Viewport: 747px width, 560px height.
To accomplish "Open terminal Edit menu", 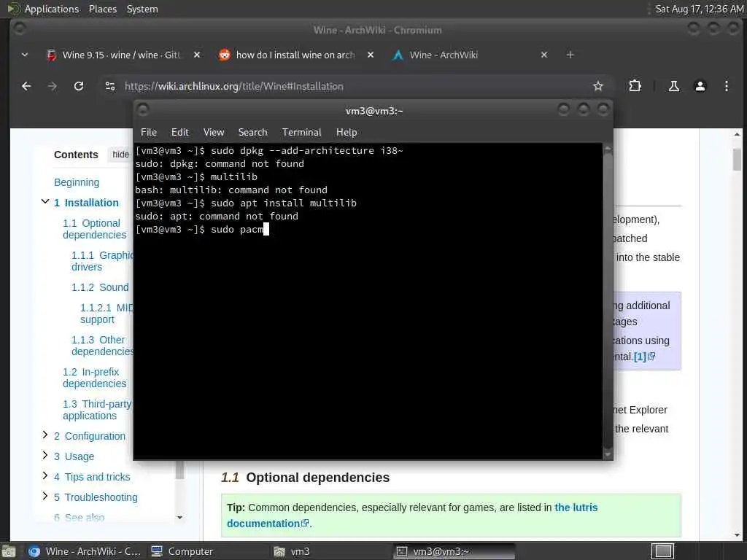I will pyautogui.click(x=179, y=133).
